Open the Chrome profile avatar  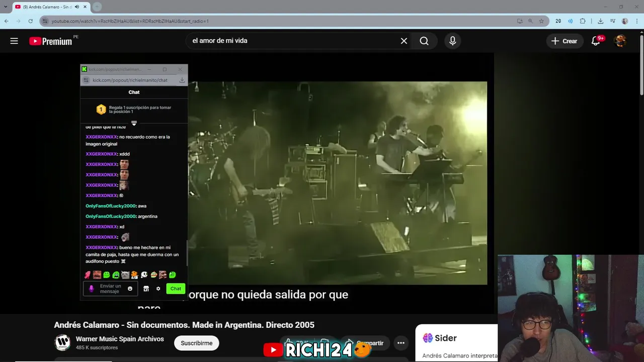pyautogui.click(x=625, y=21)
